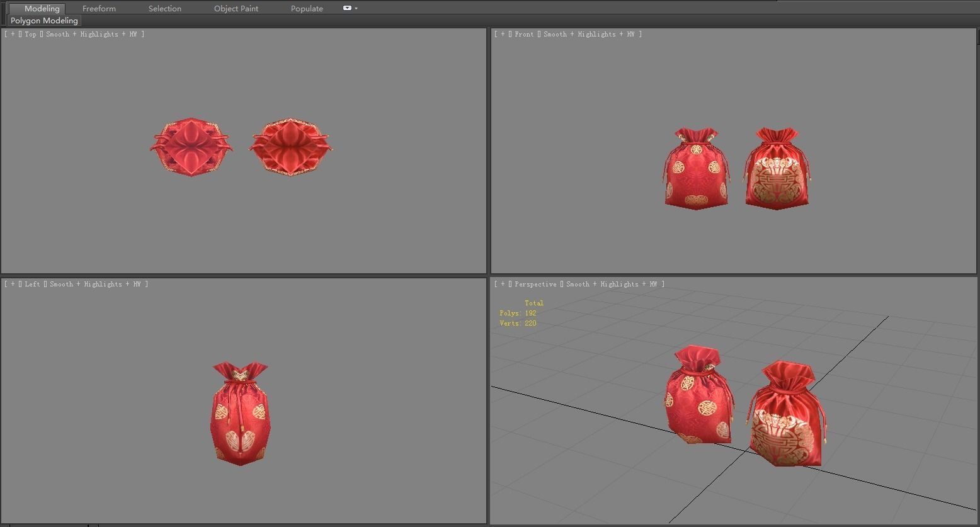Open the Object Paint ribbon tab
The height and width of the screenshot is (527, 980).
tap(236, 8)
